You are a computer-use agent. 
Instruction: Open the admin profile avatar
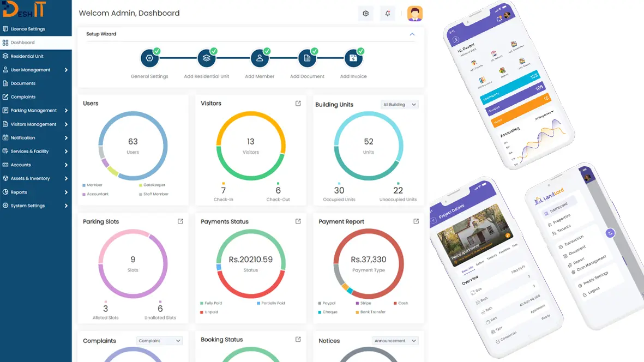click(x=415, y=14)
